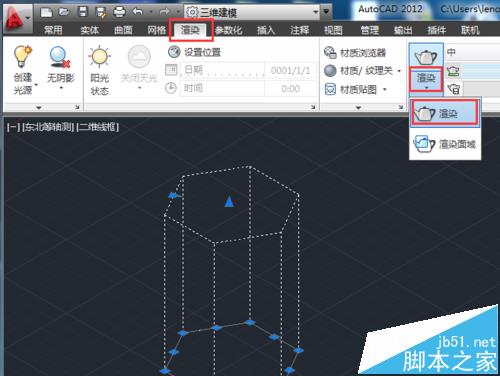Screen dimensions: 500x376
Task: Print the drawing with the printer icon
Action: (119, 12)
